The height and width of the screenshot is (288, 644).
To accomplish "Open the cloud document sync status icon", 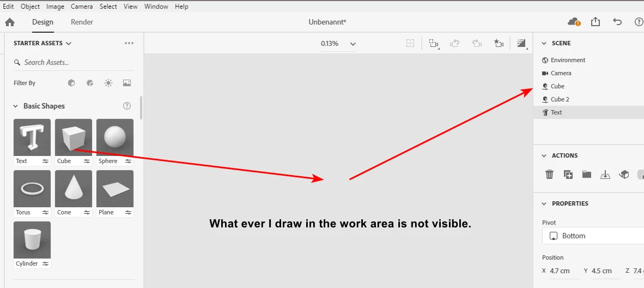I will tap(574, 22).
